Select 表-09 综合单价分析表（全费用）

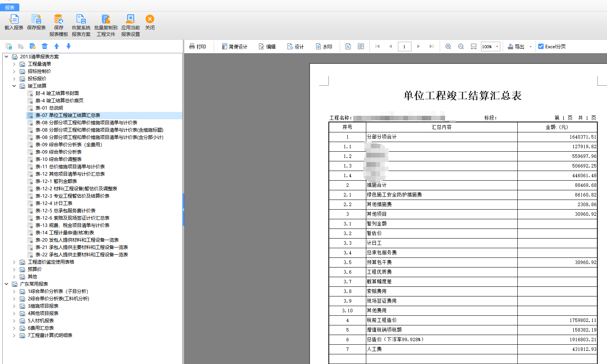click(69, 144)
